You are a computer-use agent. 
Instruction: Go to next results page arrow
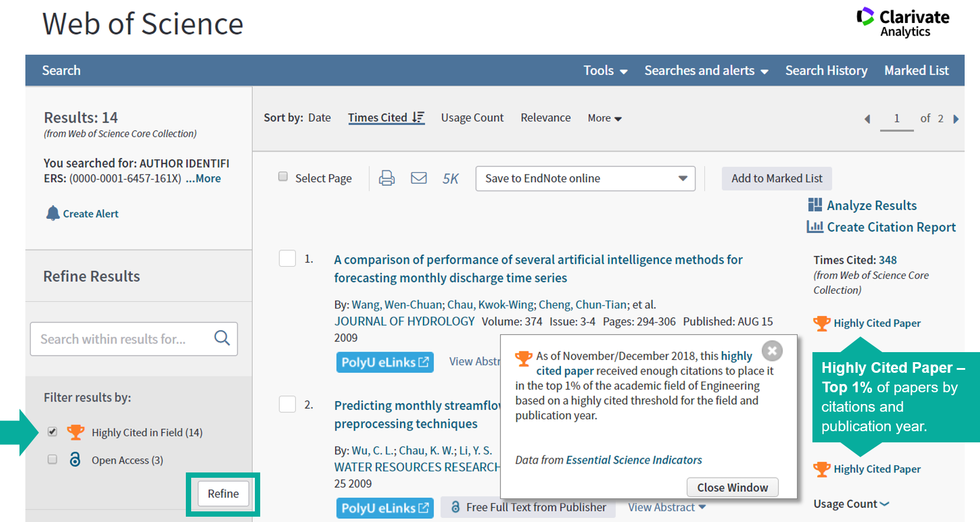pos(956,119)
